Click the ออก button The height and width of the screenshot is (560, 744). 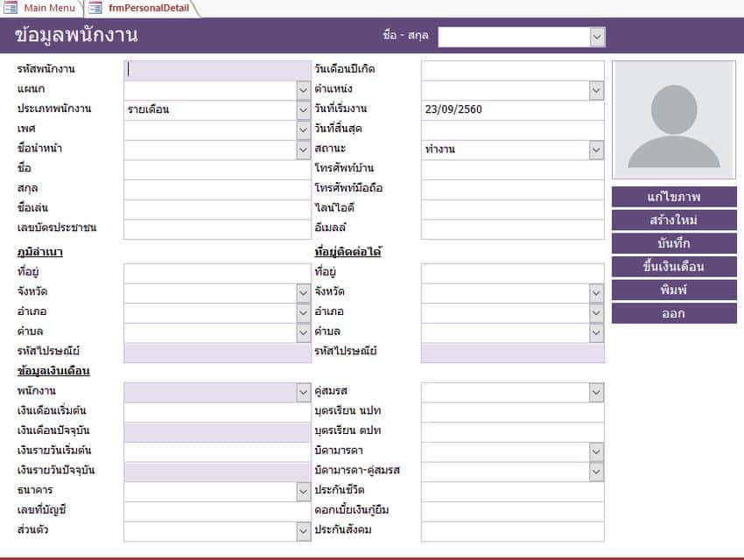(674, 313)
